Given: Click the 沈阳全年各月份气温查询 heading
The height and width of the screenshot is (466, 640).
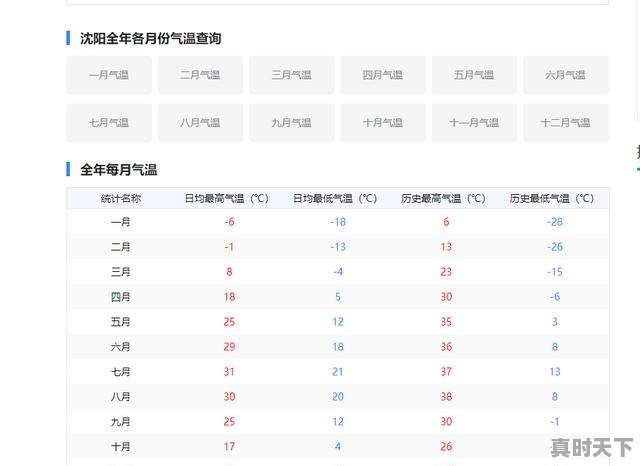Looking at the screenshot, I should (x=151, y=38).
